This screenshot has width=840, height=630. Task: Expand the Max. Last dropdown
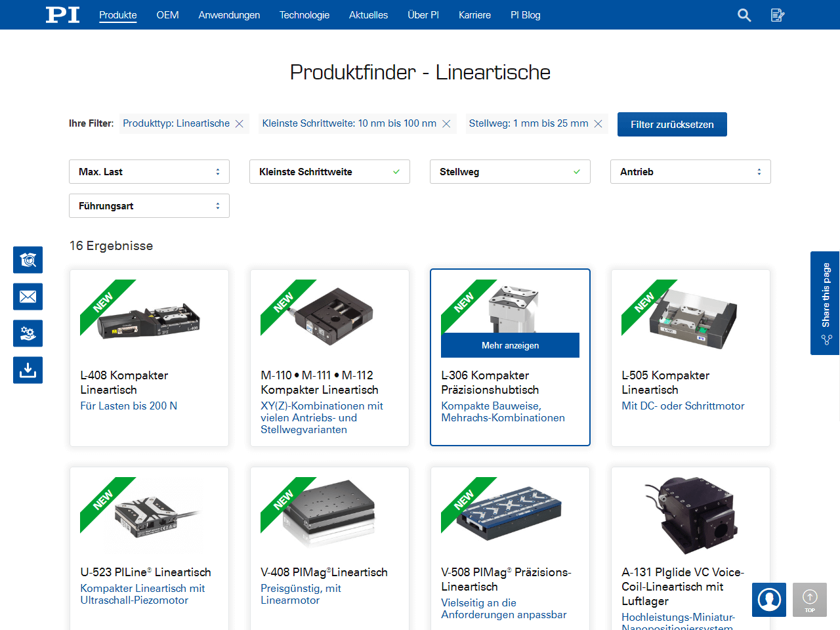[x=149, y=172]
